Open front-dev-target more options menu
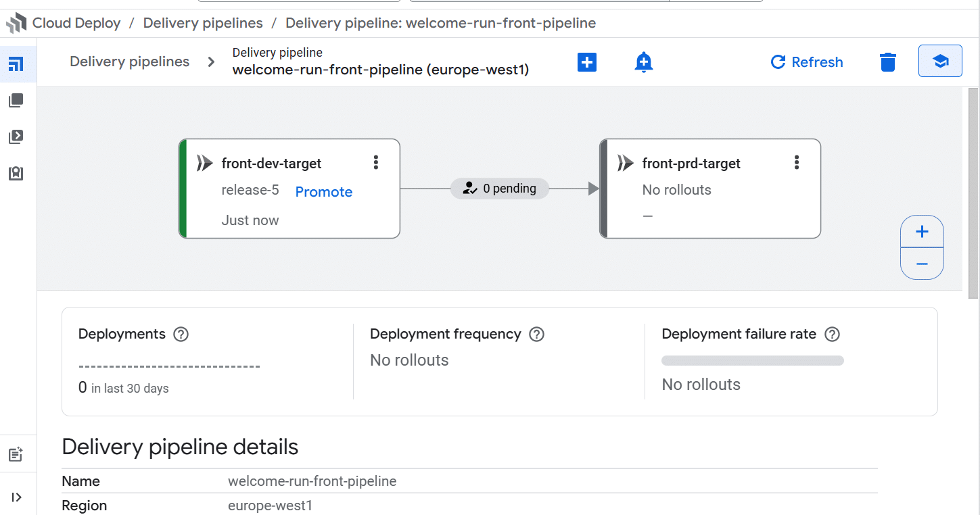This screenshot has width=980, height=515. 376,162
